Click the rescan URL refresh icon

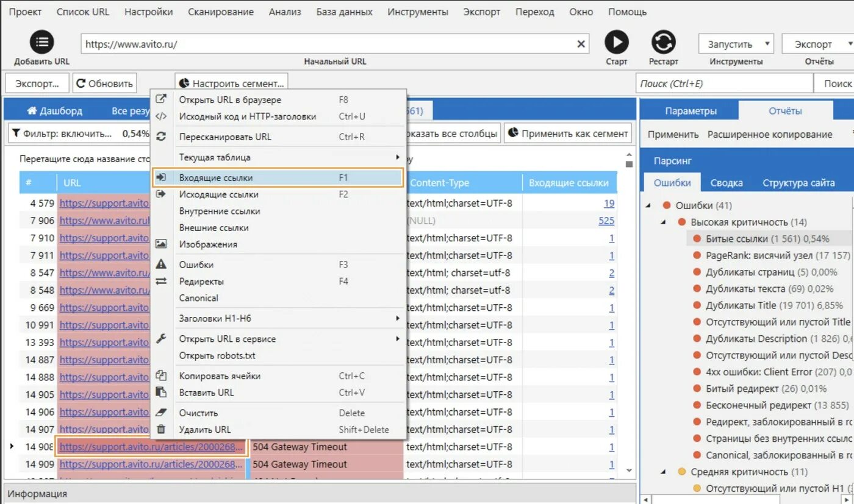point(161,137)
